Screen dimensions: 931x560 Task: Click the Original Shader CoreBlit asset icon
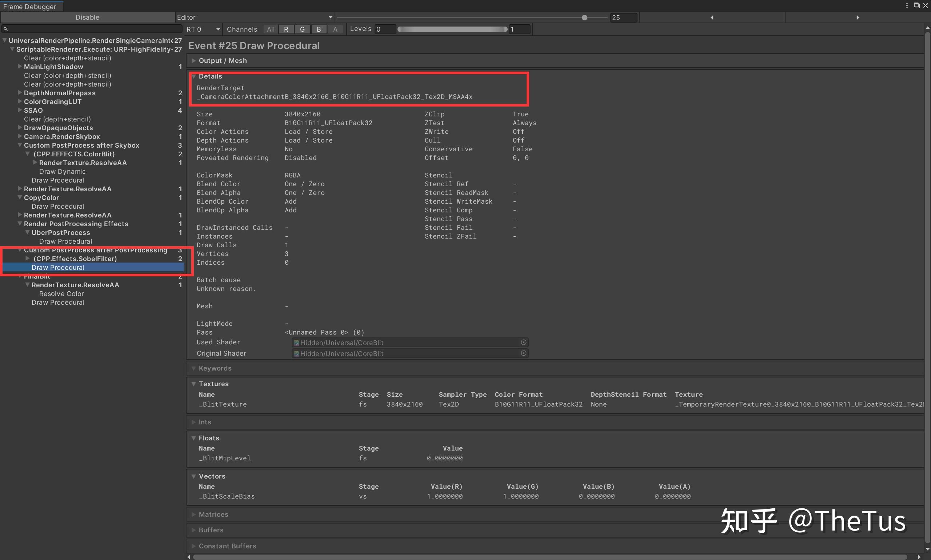(297, 353)
